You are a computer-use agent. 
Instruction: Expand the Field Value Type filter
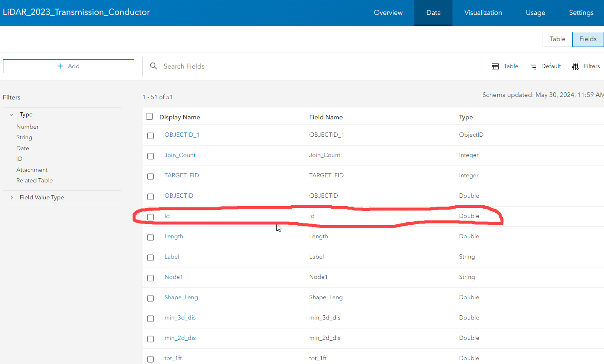11,197
